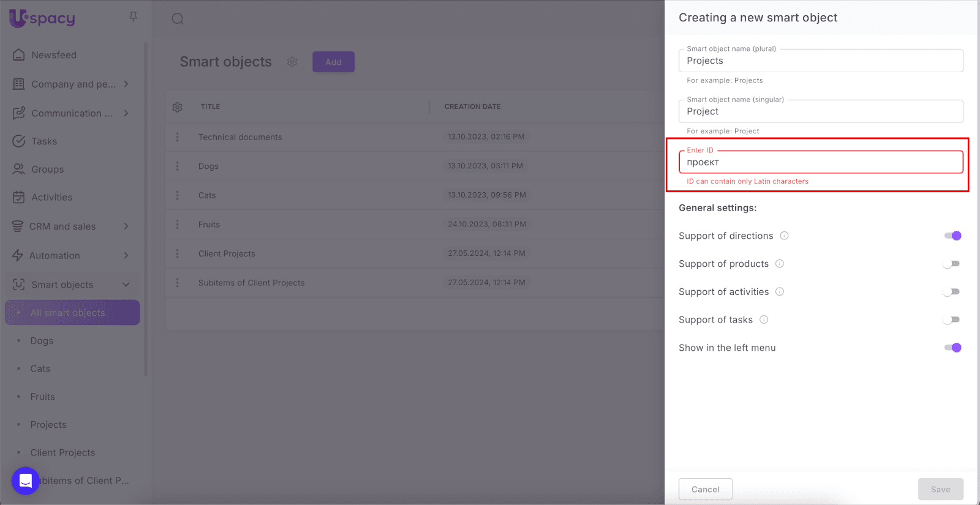Click info icon next to Support of directions
980x505 pixels.
[x=784, y=236]
